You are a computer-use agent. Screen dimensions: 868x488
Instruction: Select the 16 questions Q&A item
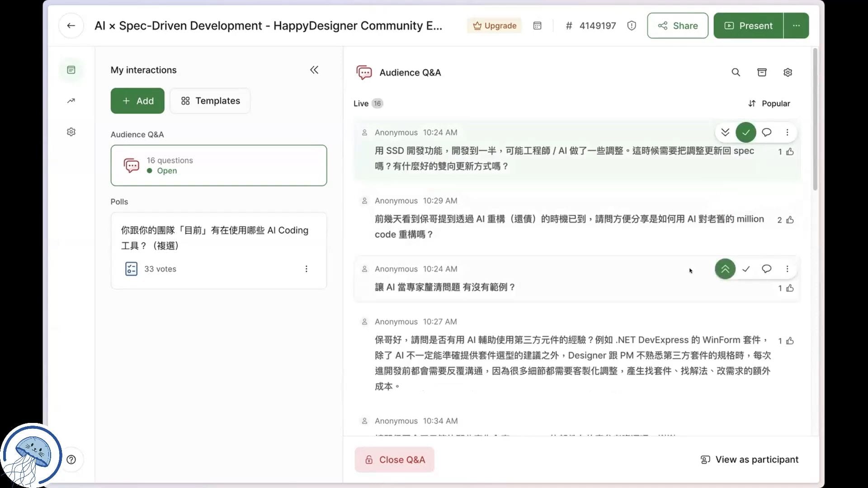[x=218, y=165]
